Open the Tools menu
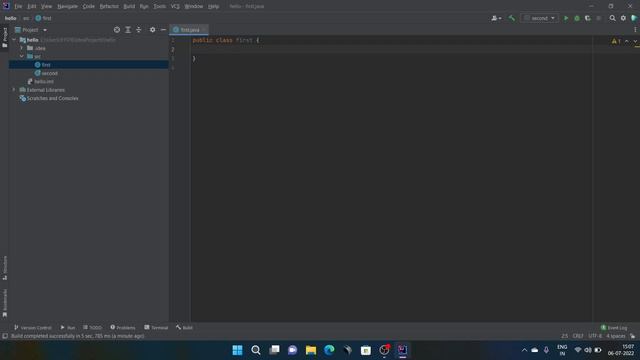640x360 pixels. 160,7
